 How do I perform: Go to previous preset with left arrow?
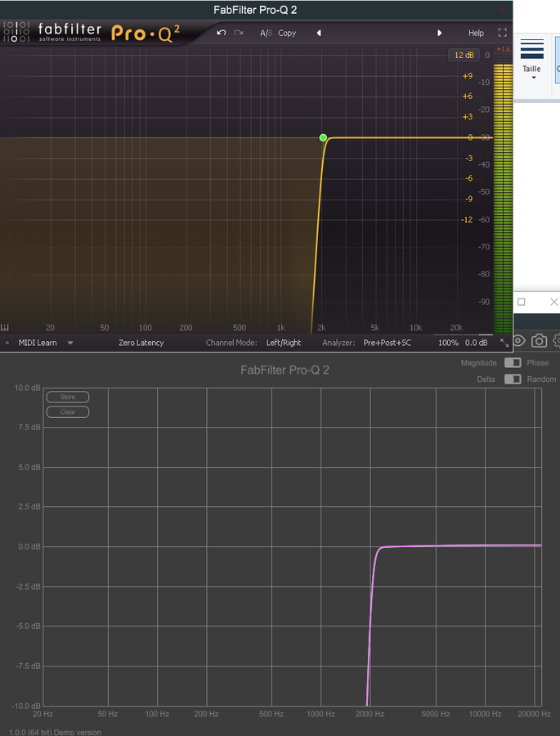click(319, 33)
